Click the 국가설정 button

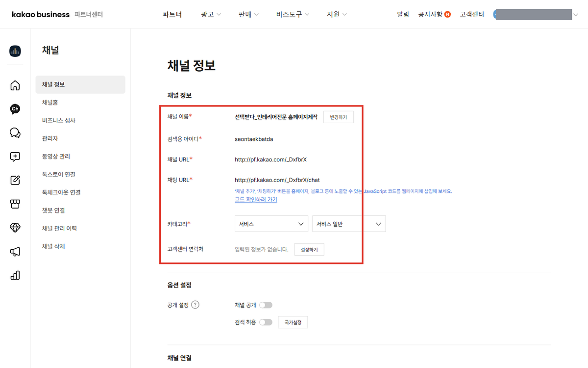click(x=293, y=322)
